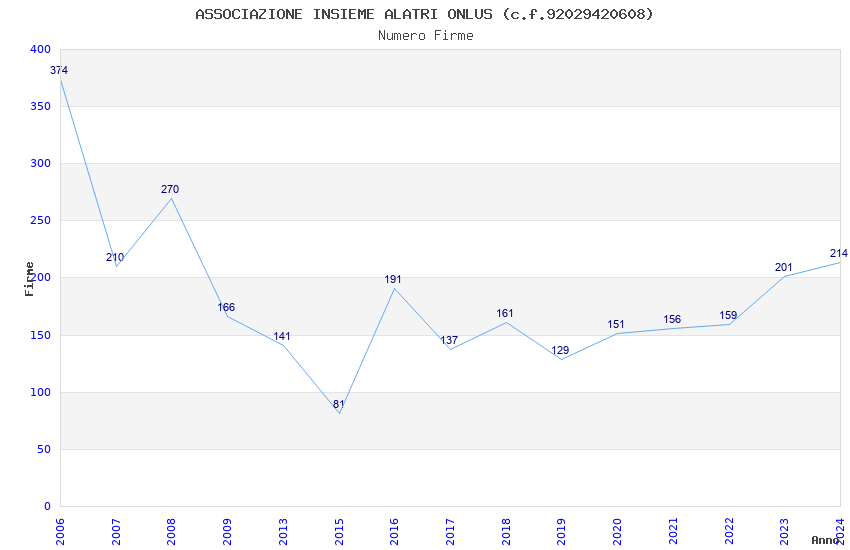The width and height of the screenshot is (850, 550).
Task: Click the x-axis year label 2016
Action: pyautogui.click(x=395, y=532)
